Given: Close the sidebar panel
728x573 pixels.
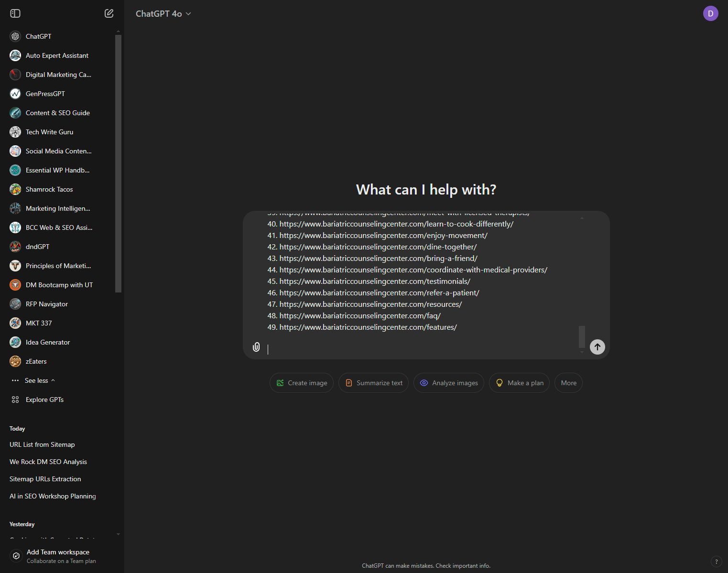Looking at the screenshot, I should [x=15, y=13].
